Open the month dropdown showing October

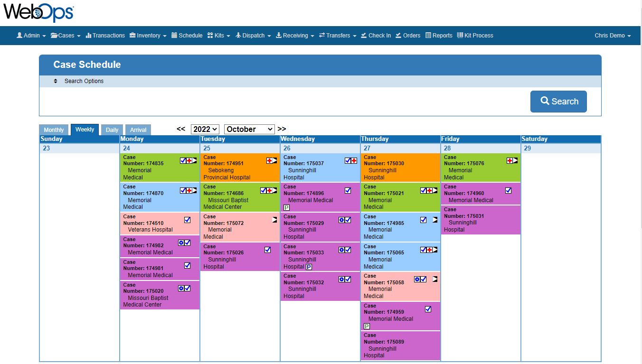[249, 129]
